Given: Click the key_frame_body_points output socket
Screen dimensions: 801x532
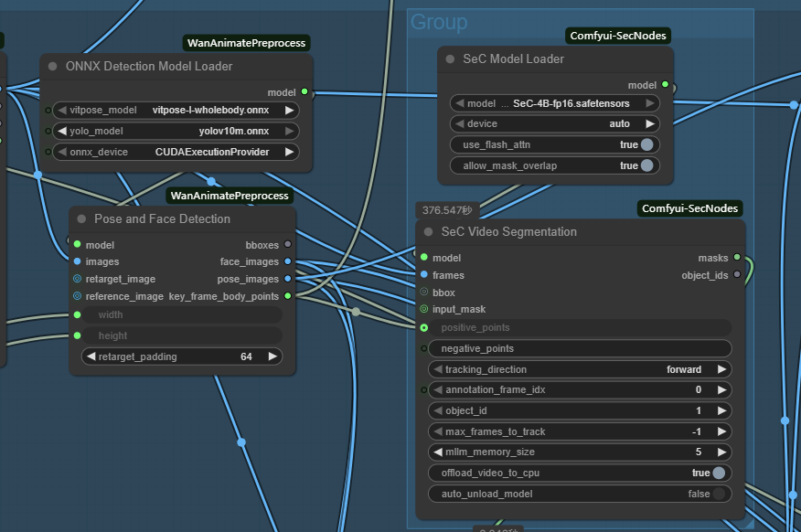Looking at the screenshot, I should 288,296.
